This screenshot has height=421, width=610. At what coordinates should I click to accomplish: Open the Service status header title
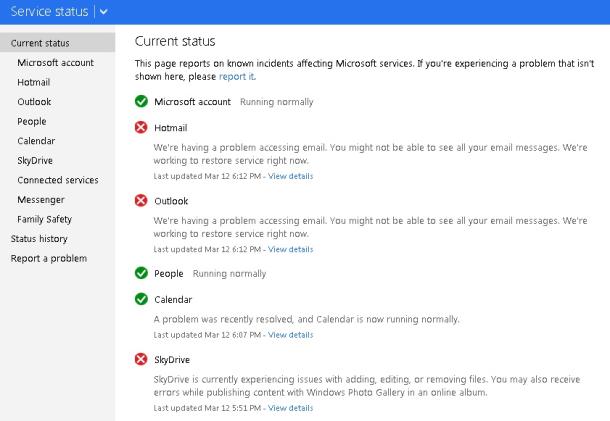pos(49,12)
